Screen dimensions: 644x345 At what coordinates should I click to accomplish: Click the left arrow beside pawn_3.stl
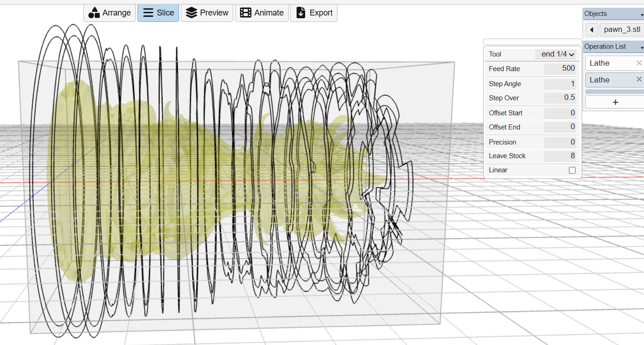pos(592,30)
